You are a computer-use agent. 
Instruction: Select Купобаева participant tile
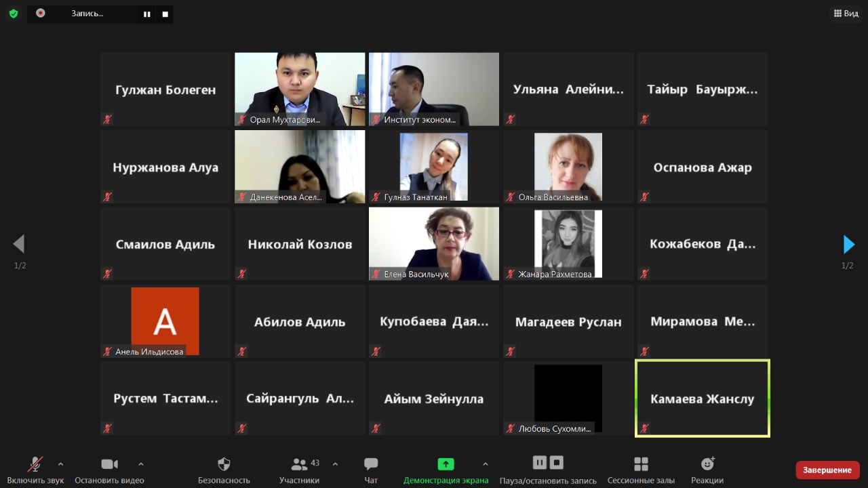pos(434,321)
